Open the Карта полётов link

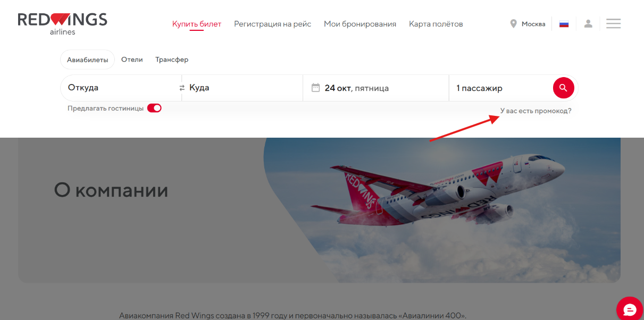[436, 24]
